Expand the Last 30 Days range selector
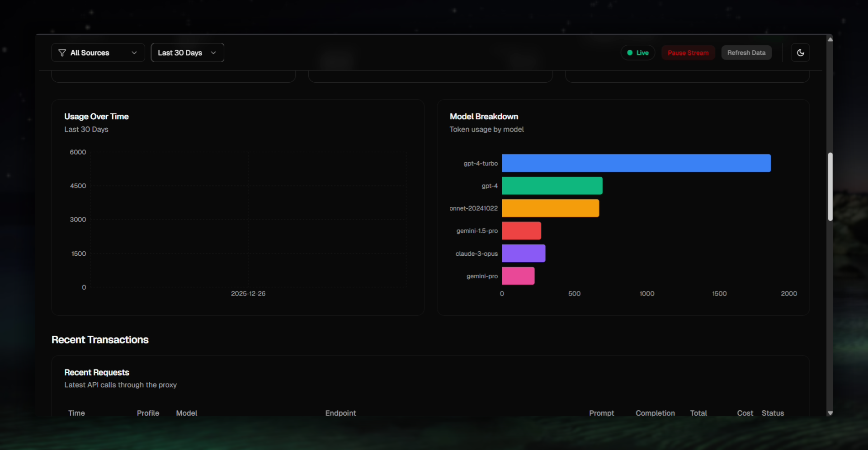 pyautogui.click(x=187, y=53)
